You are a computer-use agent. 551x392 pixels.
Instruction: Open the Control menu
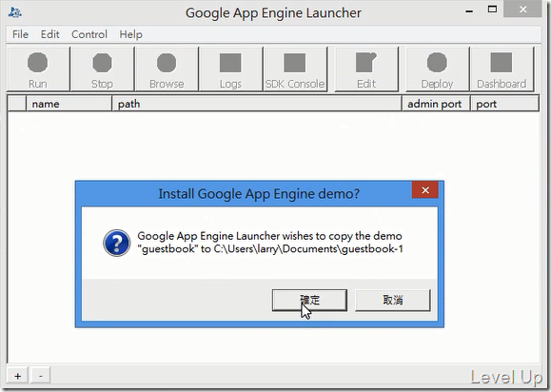(x=89, y=34)
